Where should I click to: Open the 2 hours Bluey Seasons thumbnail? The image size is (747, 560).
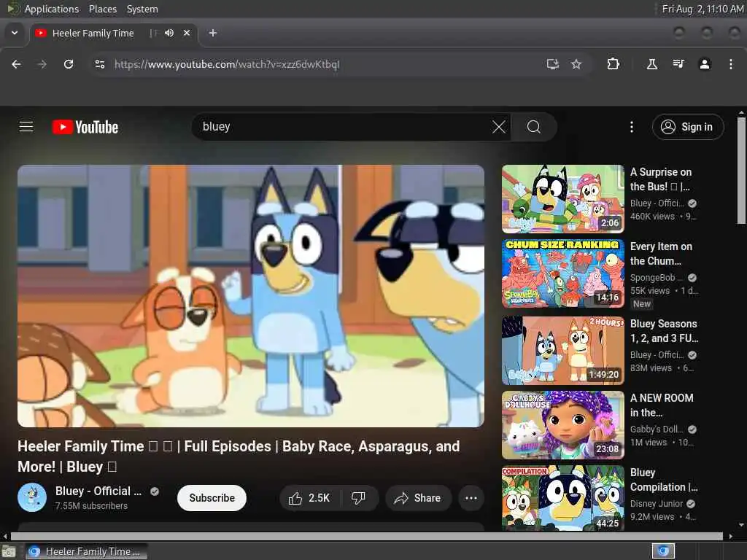pyautogui.click(x=562, y=351)
